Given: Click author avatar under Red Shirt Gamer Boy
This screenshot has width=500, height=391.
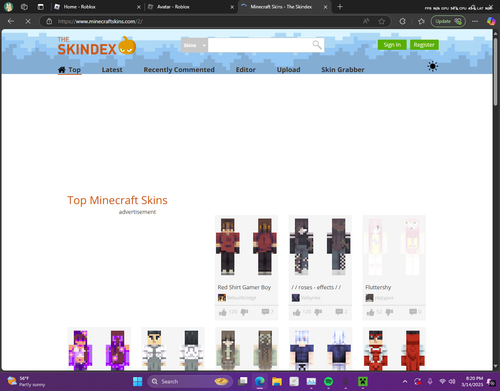Looking at the screenshot, I should [222, 298].
